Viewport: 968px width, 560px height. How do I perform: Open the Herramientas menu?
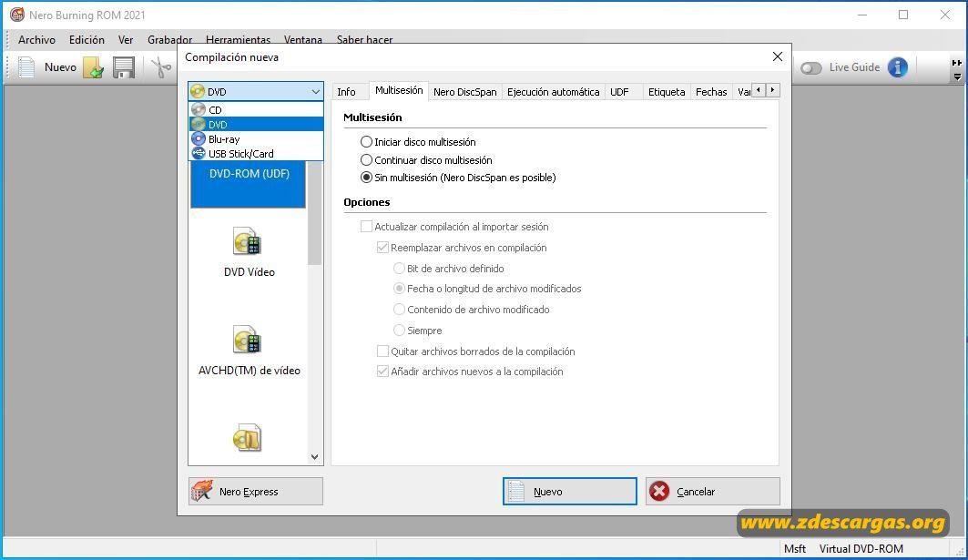tap(238, 39)
